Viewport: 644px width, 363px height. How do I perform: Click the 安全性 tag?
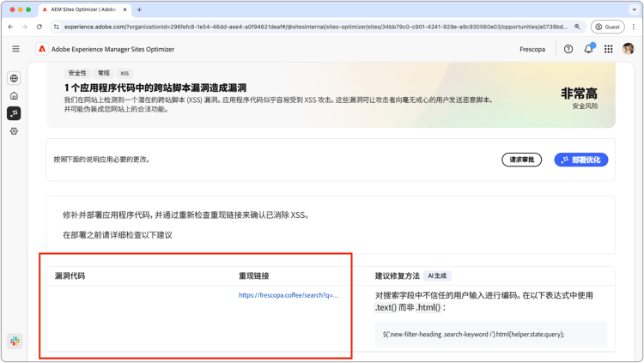coord(77,73)
